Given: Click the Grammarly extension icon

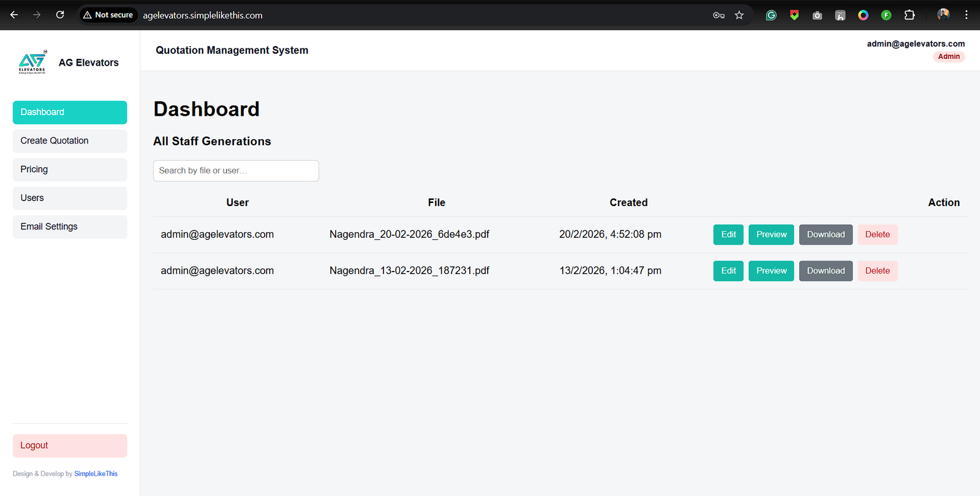Looking at the screenshot, I should [771, 15].
